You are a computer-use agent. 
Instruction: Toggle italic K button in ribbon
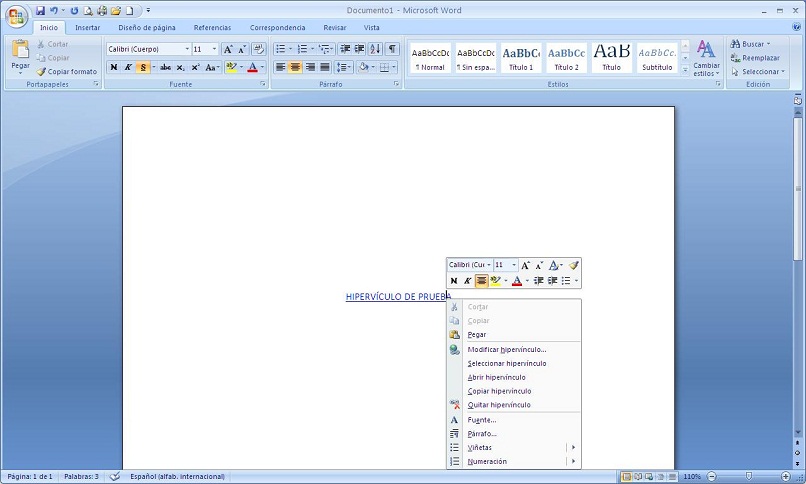point(128,67)
